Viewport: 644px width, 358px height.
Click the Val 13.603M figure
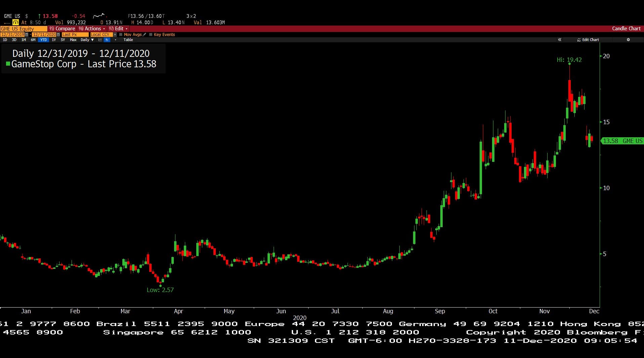tap(209, 23)
